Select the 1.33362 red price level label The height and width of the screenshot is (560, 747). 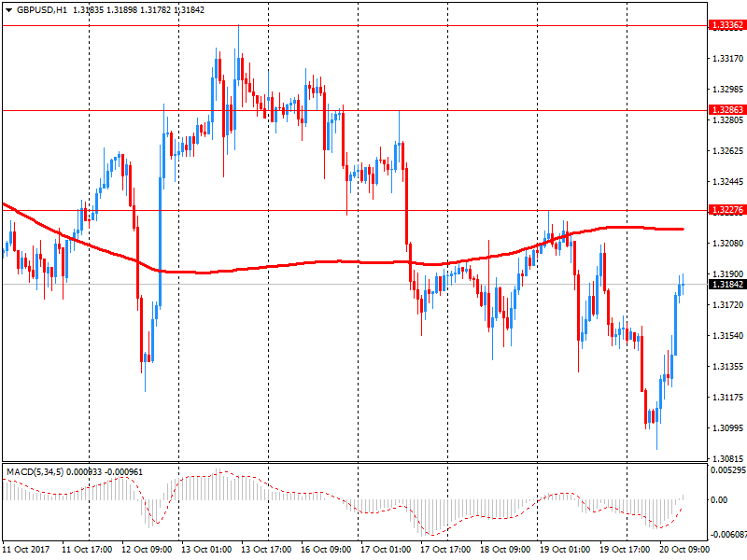727,25
